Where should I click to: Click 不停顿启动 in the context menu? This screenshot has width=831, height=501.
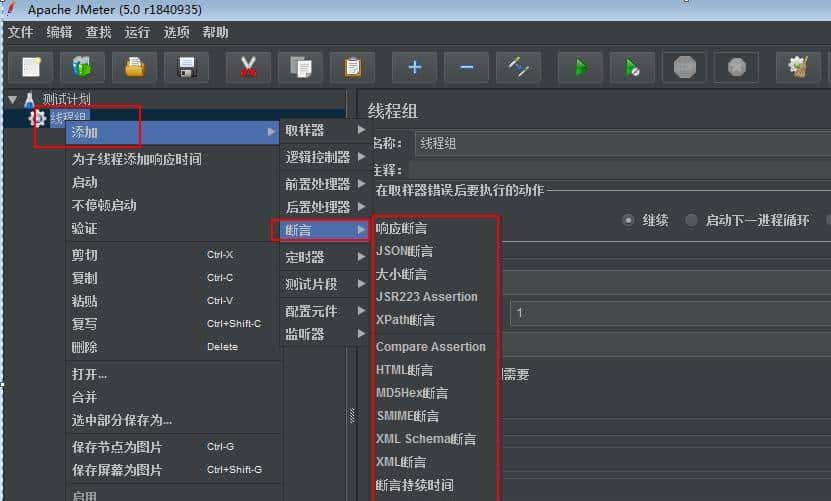point(104,205)
